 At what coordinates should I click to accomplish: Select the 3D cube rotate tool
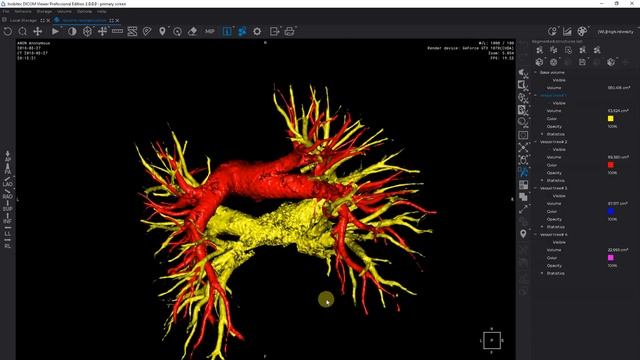(87, 31)
